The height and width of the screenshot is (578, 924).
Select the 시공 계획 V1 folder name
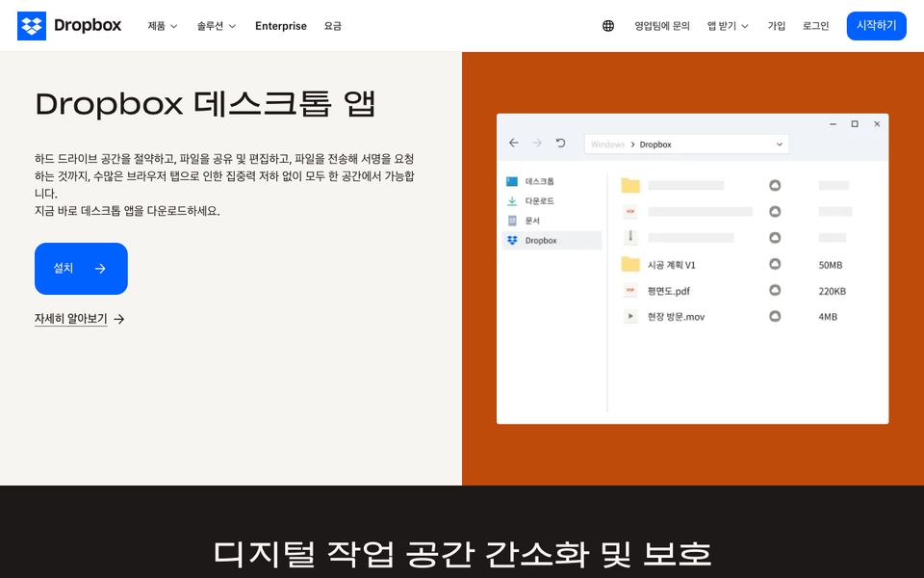(671, 265)
